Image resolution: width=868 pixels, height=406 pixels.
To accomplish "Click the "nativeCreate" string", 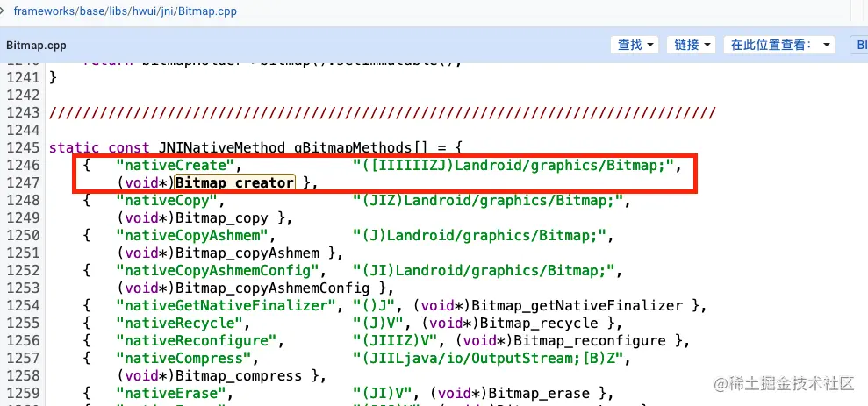I will tap(176, 165).
